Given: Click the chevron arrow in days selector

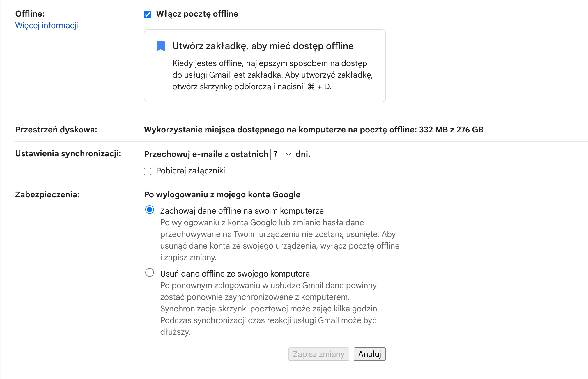Looking at the screenshot, I should tap(288, 154).
